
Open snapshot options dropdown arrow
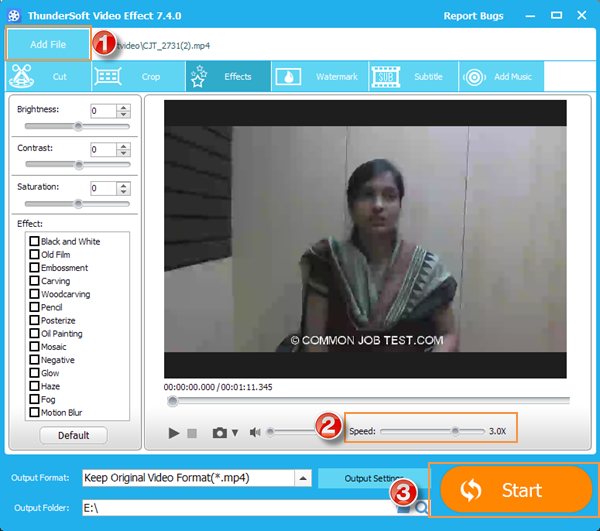[x=235, y=433]
